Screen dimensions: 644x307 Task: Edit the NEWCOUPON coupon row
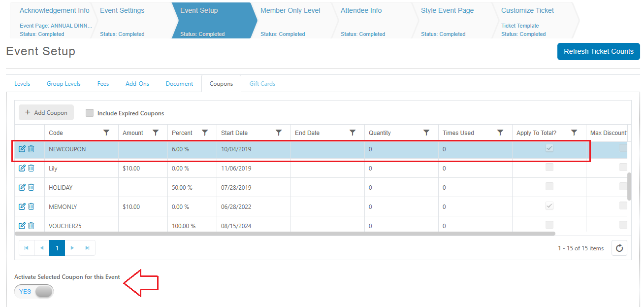coord(22,149)
